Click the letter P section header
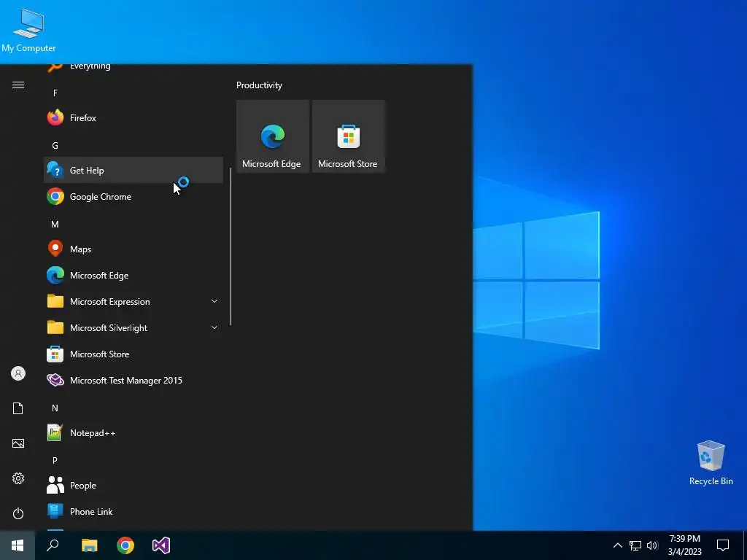 55,461
